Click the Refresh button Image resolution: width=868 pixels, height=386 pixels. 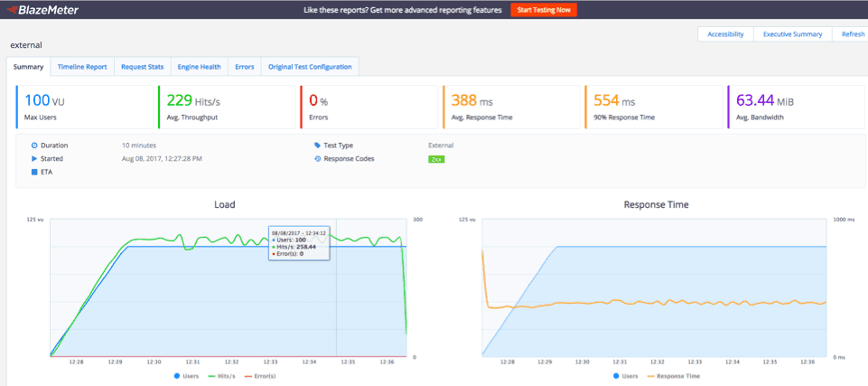point(852,34)
